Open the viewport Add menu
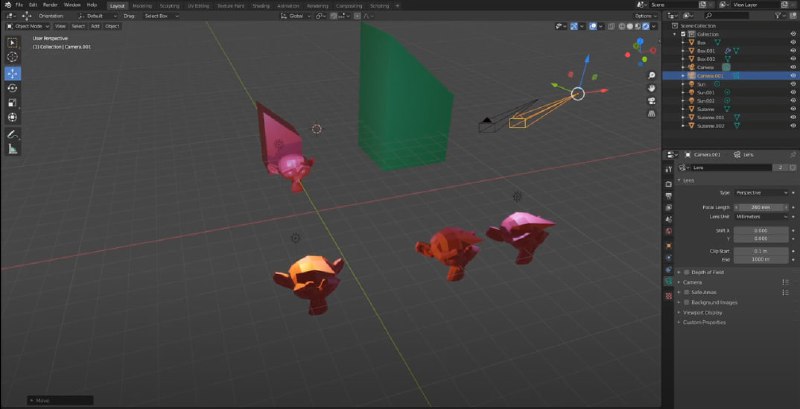Screen dimensions: 800x409 coord(95,26)
